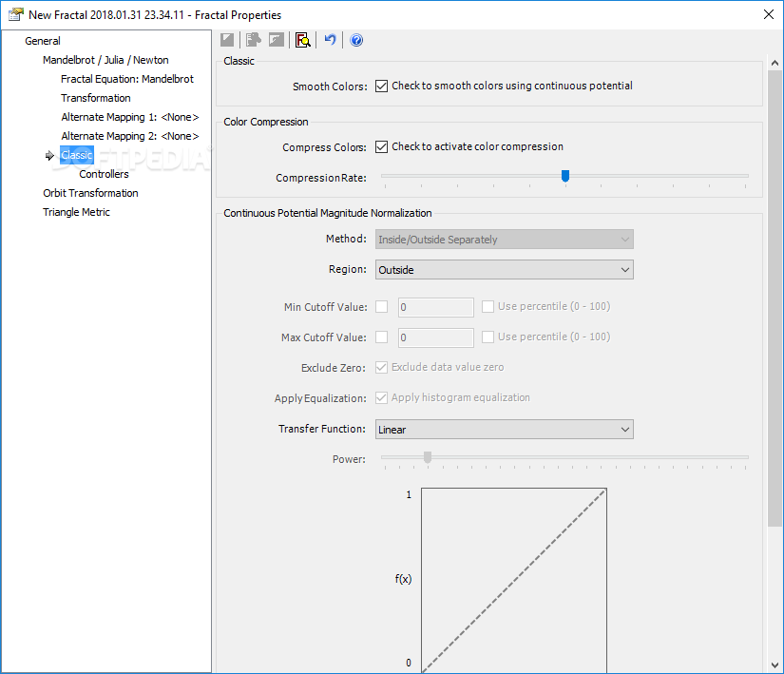Select Fractal Equation: Mandelbrot item
This screenshot has height=674, width=784.
click(x=127, y=79)
